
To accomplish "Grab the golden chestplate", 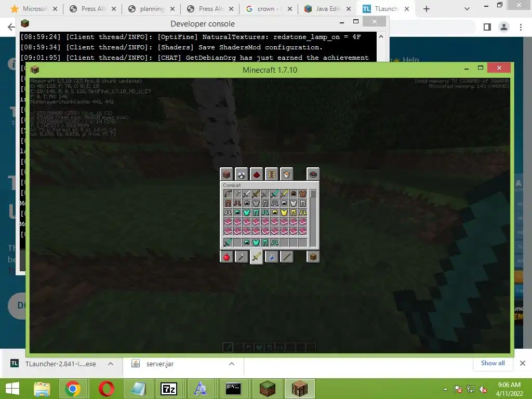I will pyautogui.click(x=284, y=212).
